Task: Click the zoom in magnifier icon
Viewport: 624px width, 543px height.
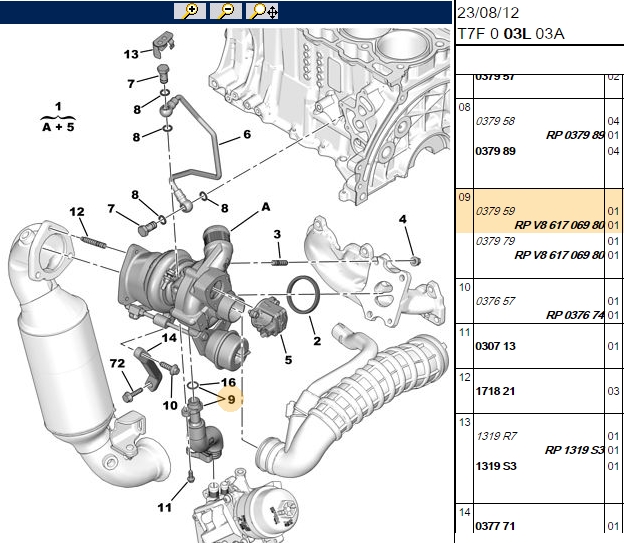Action: tap(190, 11)
